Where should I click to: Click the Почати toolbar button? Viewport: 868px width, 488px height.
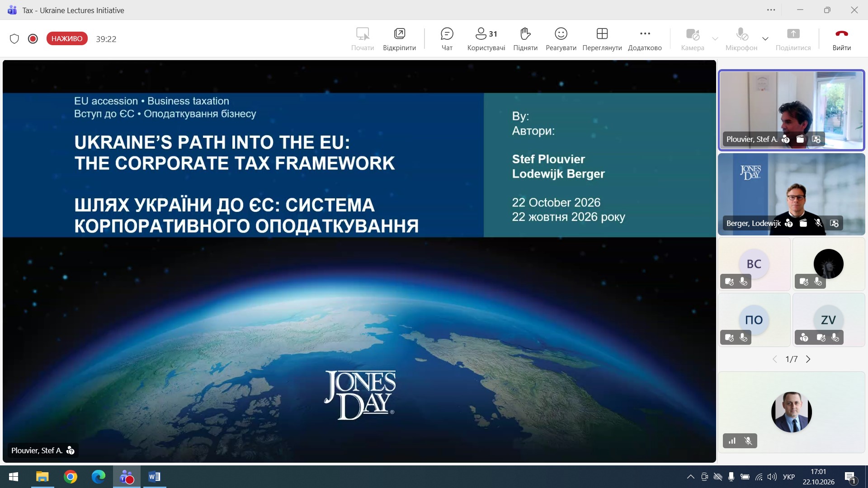tap(363, 39)
